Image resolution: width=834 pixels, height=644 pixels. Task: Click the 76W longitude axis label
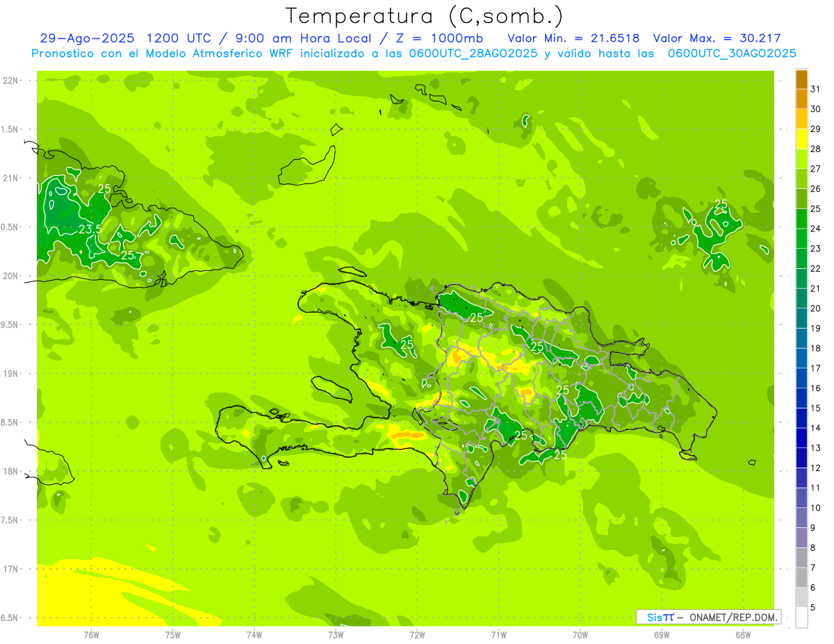91,634
